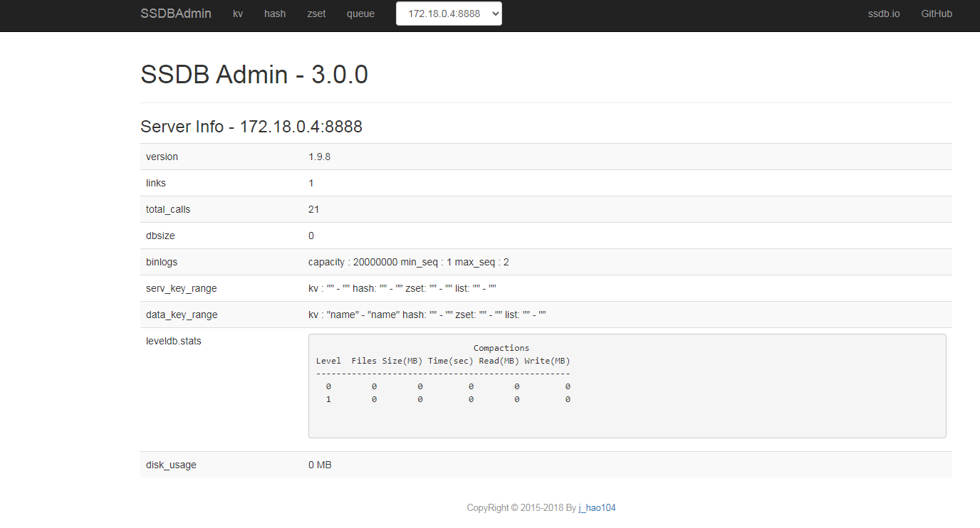This screenshot has width=980, height=528.
Task: Open the kv menu item
Action: [238, 14]
